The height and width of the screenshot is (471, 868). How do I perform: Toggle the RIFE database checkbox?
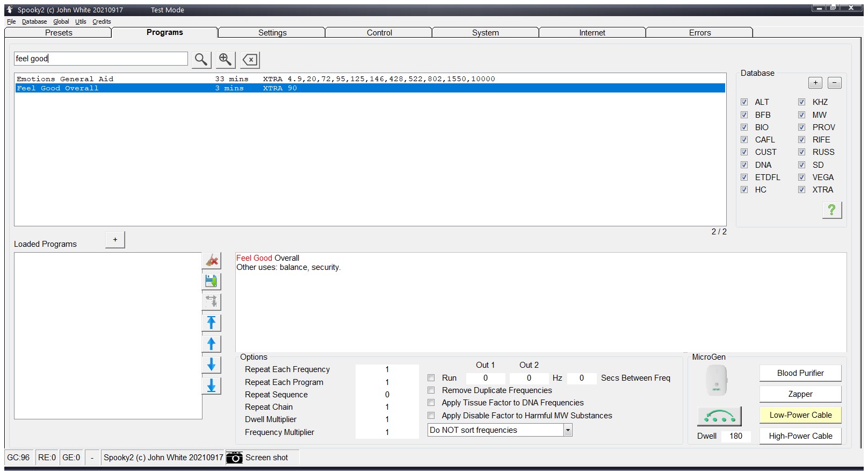(802, 140)
